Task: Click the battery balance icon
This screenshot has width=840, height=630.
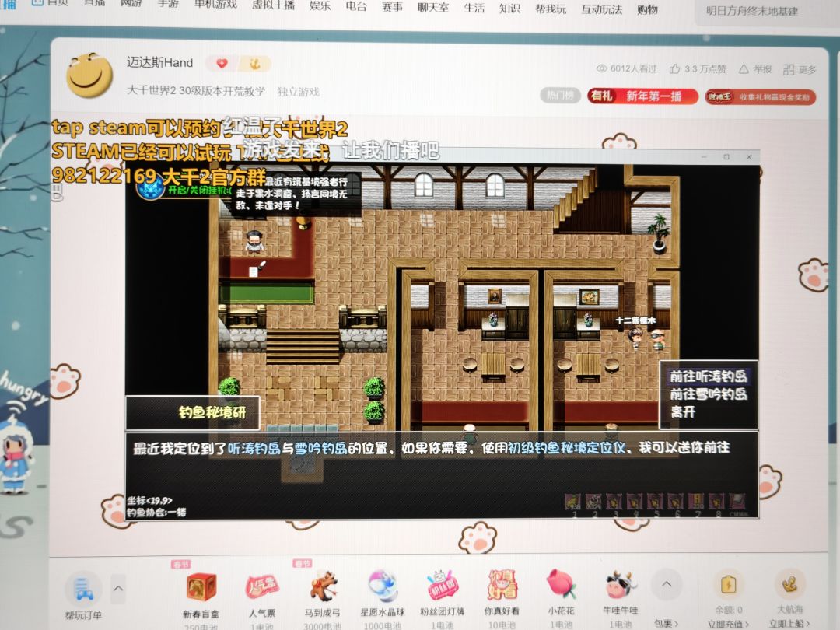Action: (x=728, y=584)
